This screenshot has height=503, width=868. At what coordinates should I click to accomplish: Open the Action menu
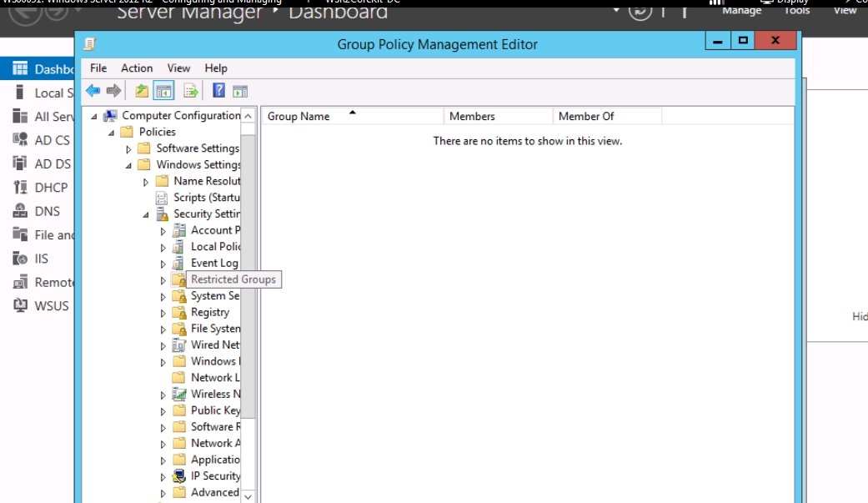137,68
